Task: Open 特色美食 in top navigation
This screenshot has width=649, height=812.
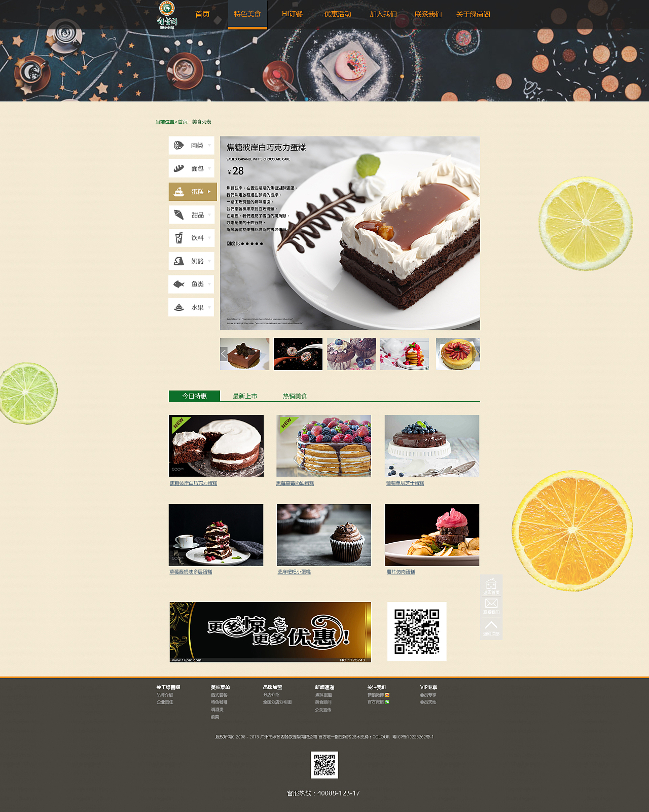Action: point(247,14)
